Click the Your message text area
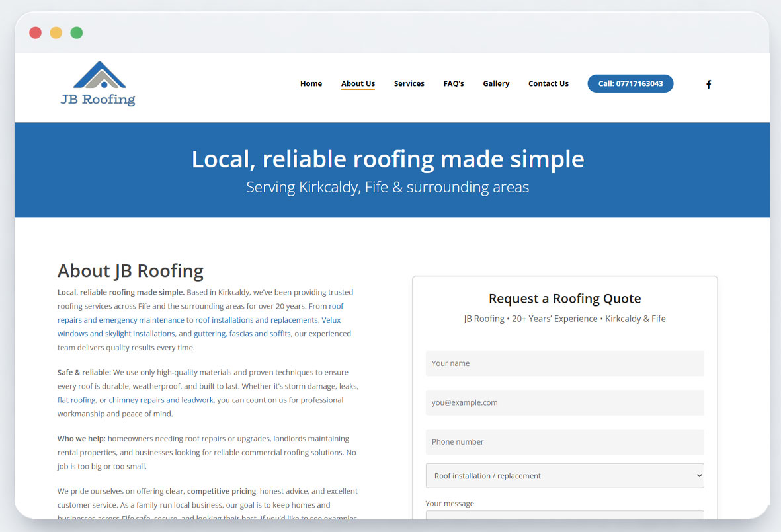The height and width of the screenshot is (532, 781). 565,515
